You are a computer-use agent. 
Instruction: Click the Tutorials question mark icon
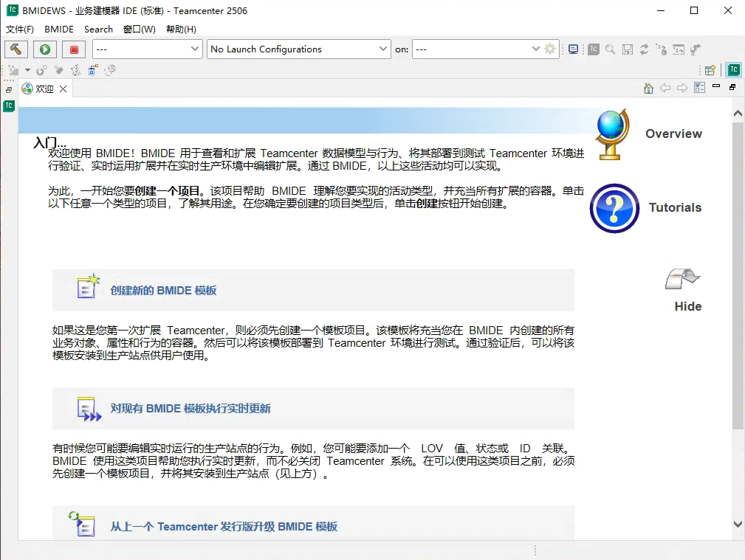click(x=614, y=208)
